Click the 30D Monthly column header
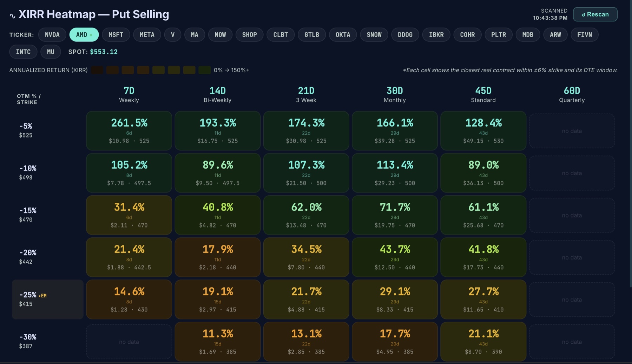The height and width of the screenshot is (364, 632). pyautogui.click(x=395, y=95)
